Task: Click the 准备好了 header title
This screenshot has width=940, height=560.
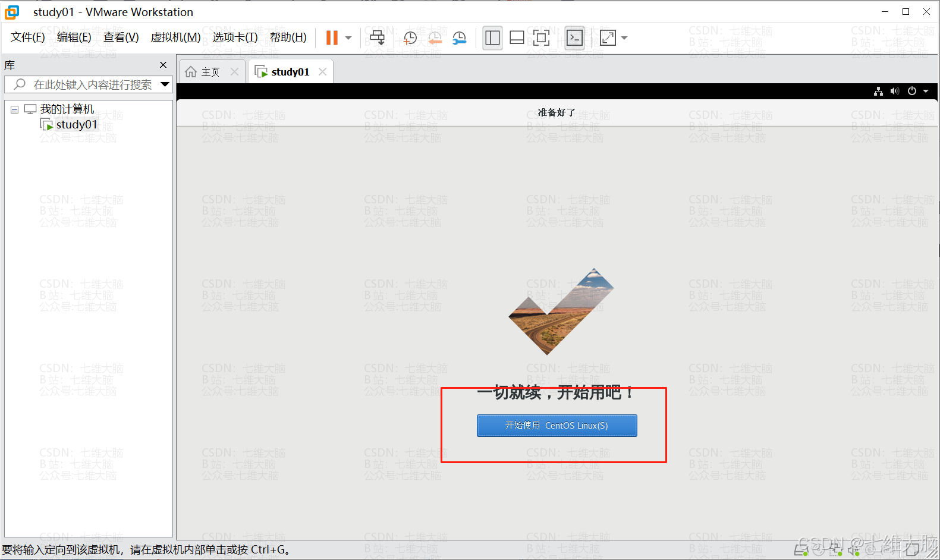Action: pyautogui.click(x=557, y=112)
